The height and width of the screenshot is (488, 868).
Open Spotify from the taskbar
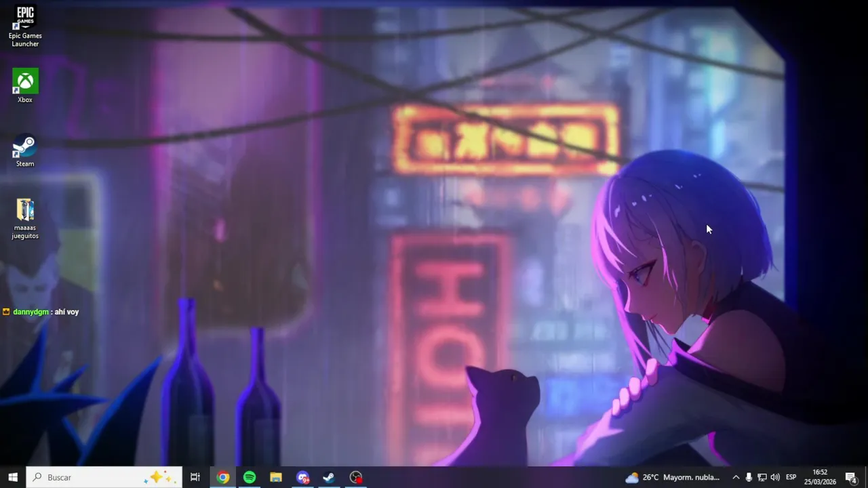click(x=250, y=477)
